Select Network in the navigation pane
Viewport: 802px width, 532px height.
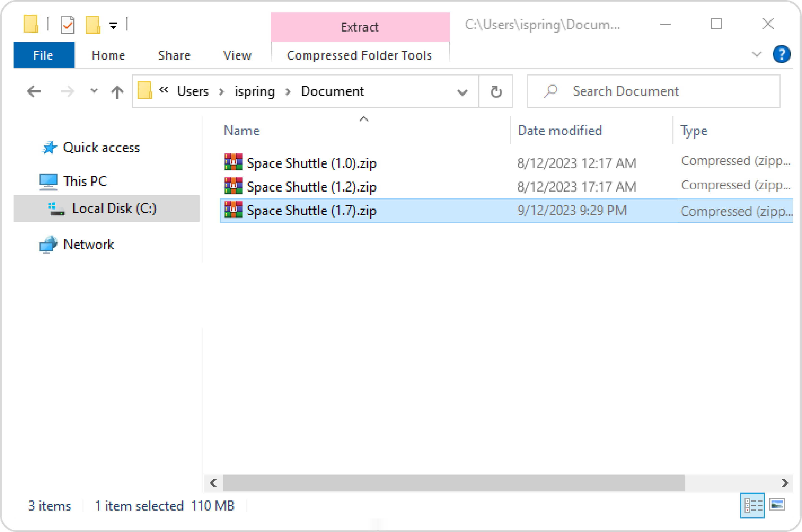click(89, 244)
